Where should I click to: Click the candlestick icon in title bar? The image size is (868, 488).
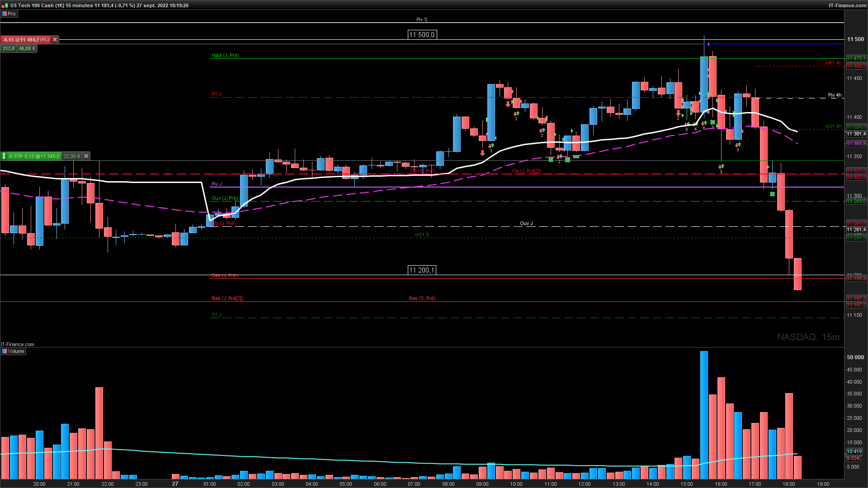point(5,5)
